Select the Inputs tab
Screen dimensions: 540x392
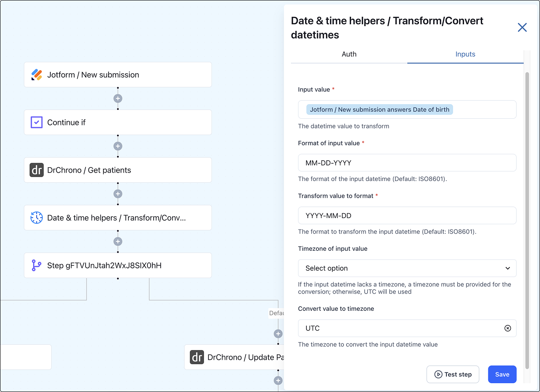click(x=465, y=54)
